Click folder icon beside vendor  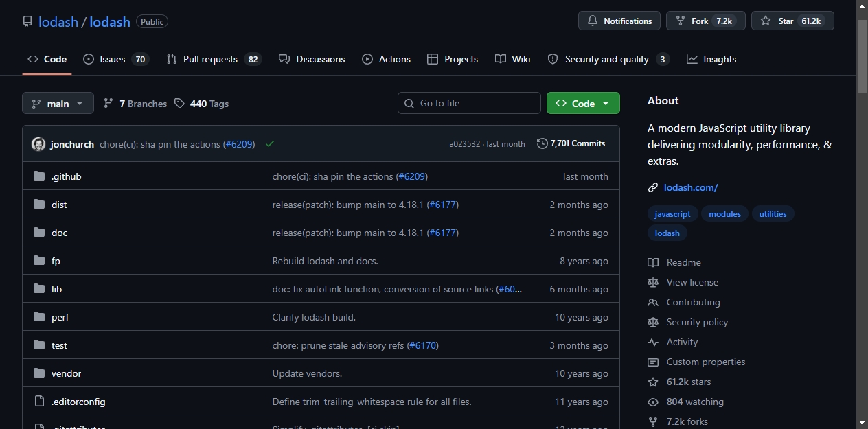39,373
